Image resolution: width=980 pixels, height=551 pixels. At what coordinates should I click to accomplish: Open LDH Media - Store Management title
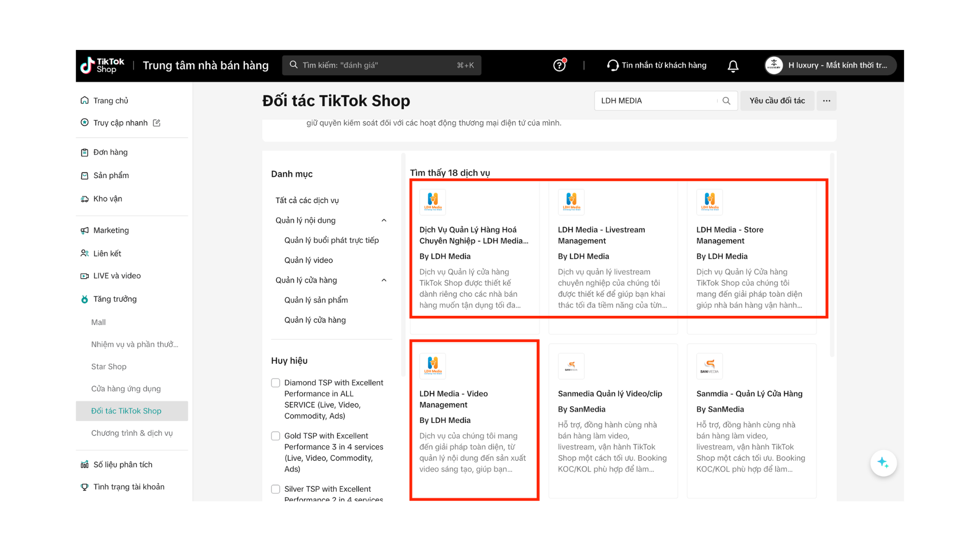click(x=730, y=235)
